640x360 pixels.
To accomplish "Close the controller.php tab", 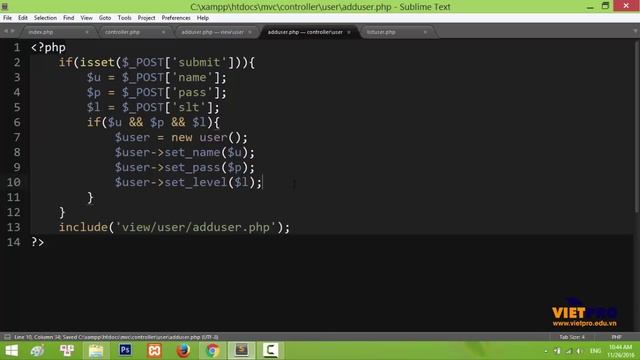I will click(x=163, y=32).
